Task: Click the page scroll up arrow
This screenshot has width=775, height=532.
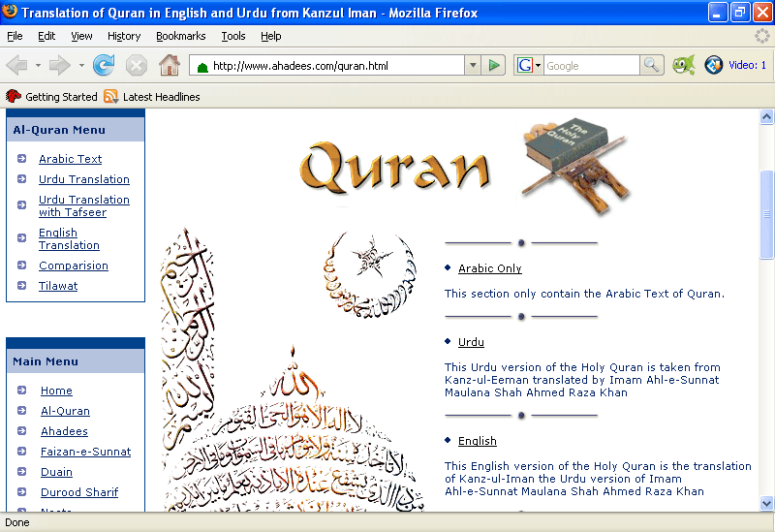Action: pos(766,116)
